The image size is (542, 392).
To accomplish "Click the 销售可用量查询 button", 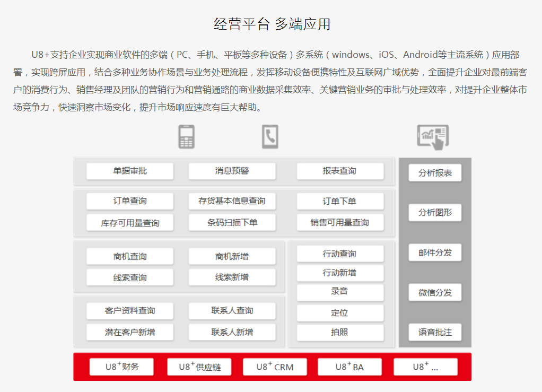I will (x=339, y=223).
